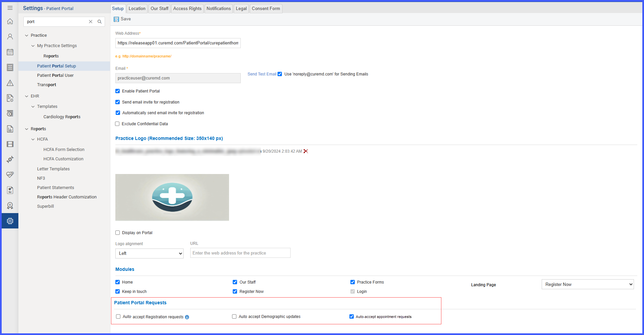The image size is (644, 335).
Task: Toggle the Home module checkbox
Action: pyautogui.click(x=118, y=282)
